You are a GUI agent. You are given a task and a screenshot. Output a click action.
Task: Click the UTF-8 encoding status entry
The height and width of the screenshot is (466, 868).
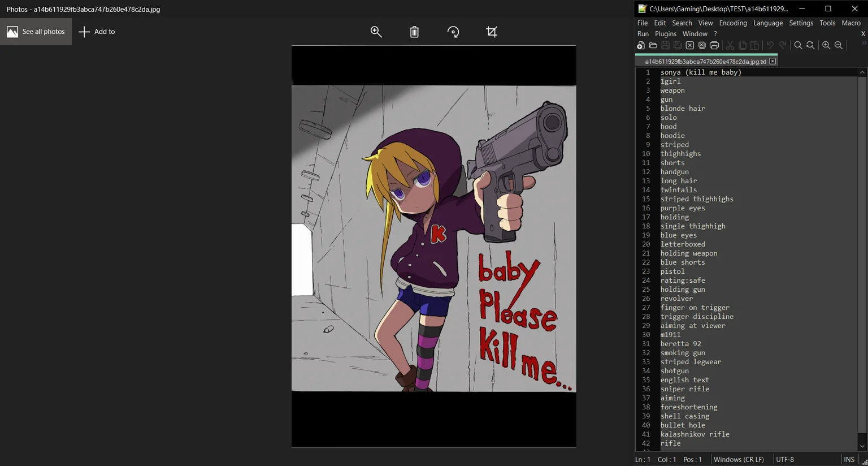point(785,459)
